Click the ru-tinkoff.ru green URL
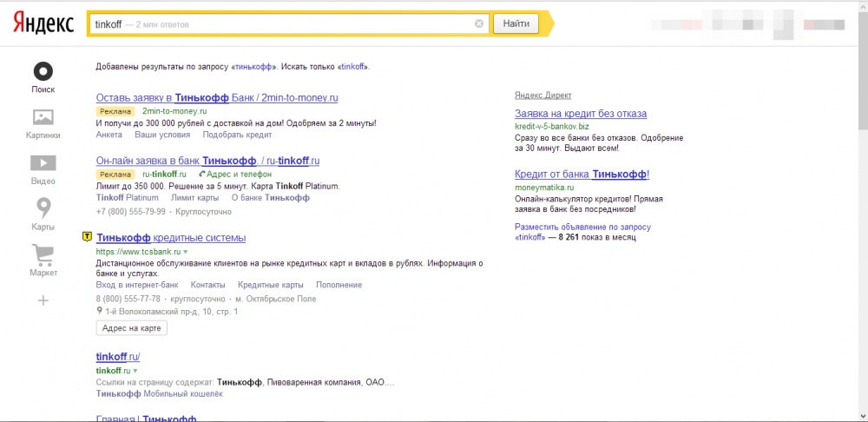Viewport: 868px width, 422px height. click(x=164, y=175)
